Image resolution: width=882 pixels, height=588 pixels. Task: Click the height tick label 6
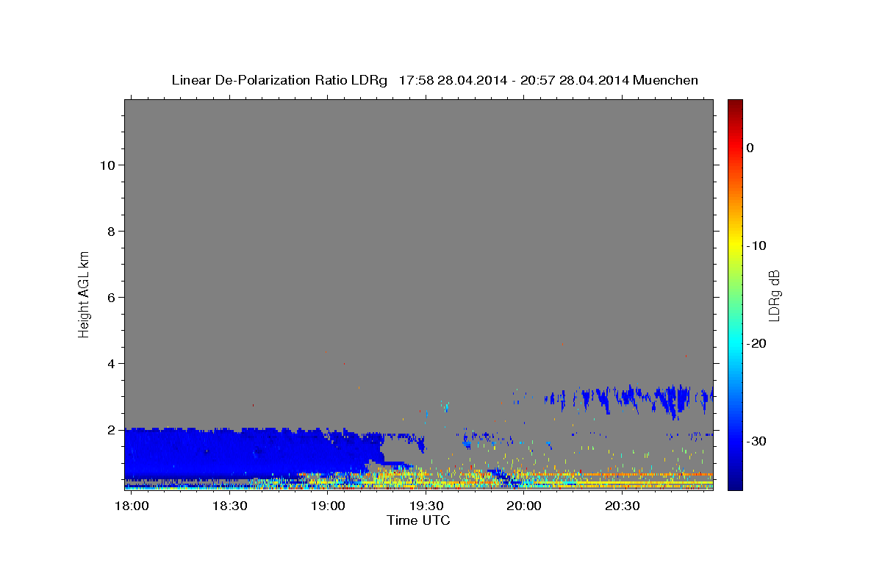(111, 298)
